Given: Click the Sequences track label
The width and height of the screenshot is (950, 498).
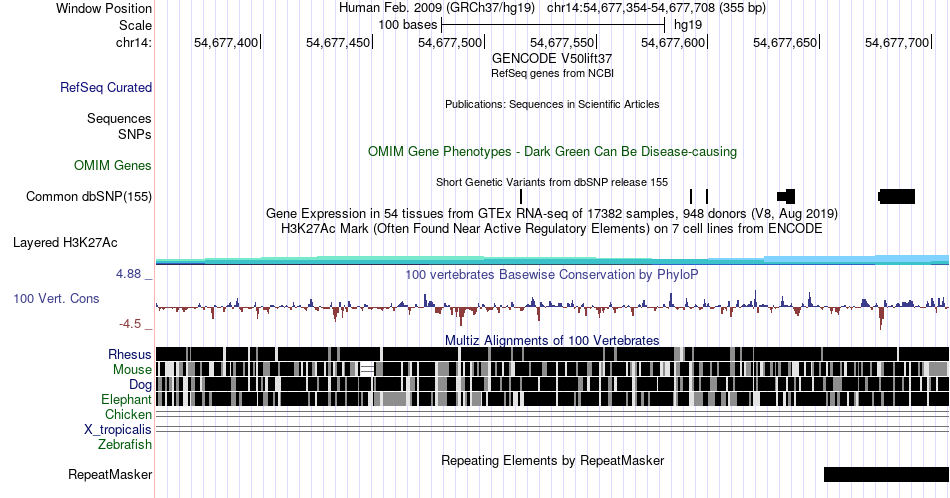Looking at the screenshot, I should click(x=119, y=119).
